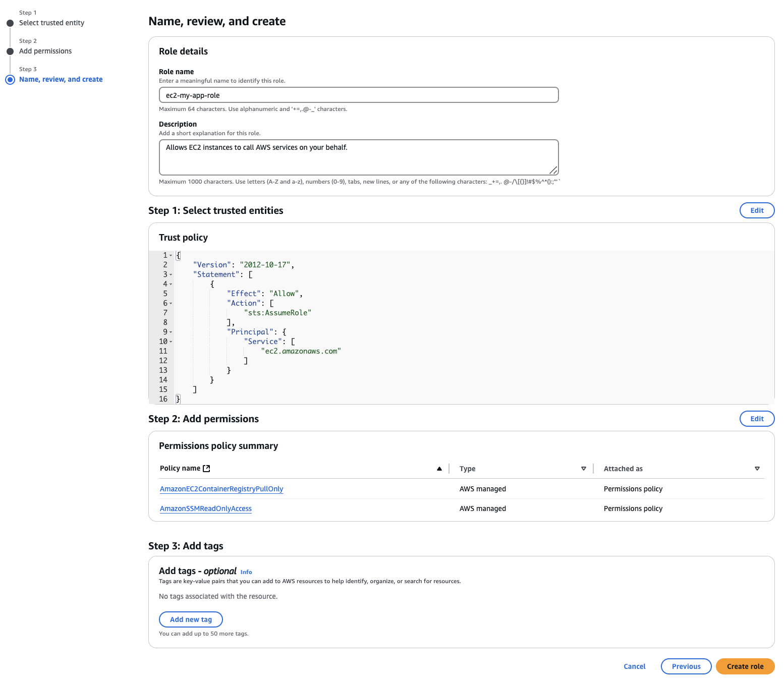Click the Policy name column header

point(180,468)
